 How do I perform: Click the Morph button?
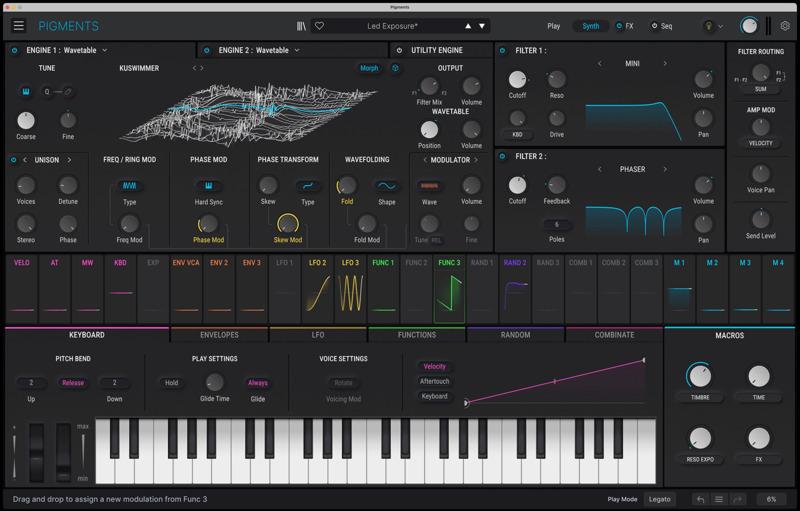click(369, 69)
